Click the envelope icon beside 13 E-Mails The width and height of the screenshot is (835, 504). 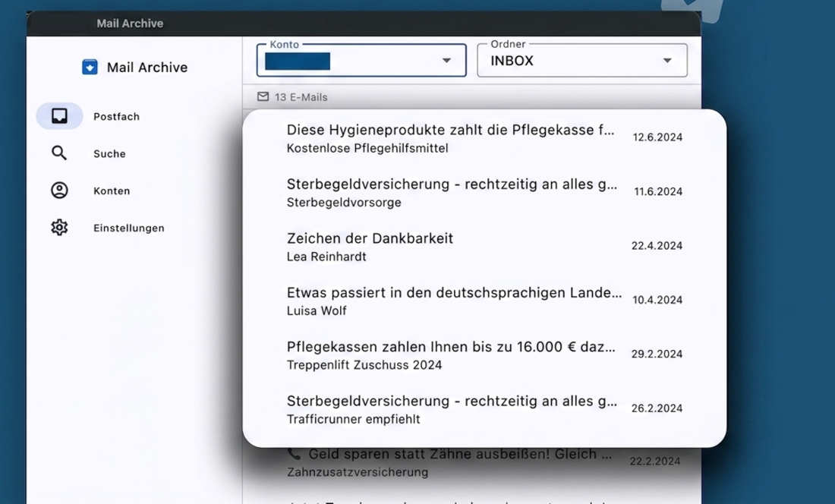click(263, 96)
